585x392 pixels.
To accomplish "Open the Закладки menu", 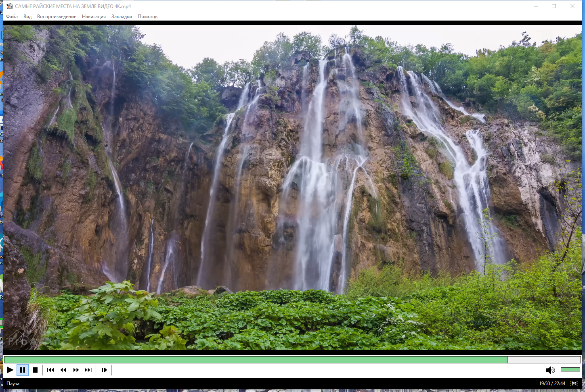I will point(122,17).
